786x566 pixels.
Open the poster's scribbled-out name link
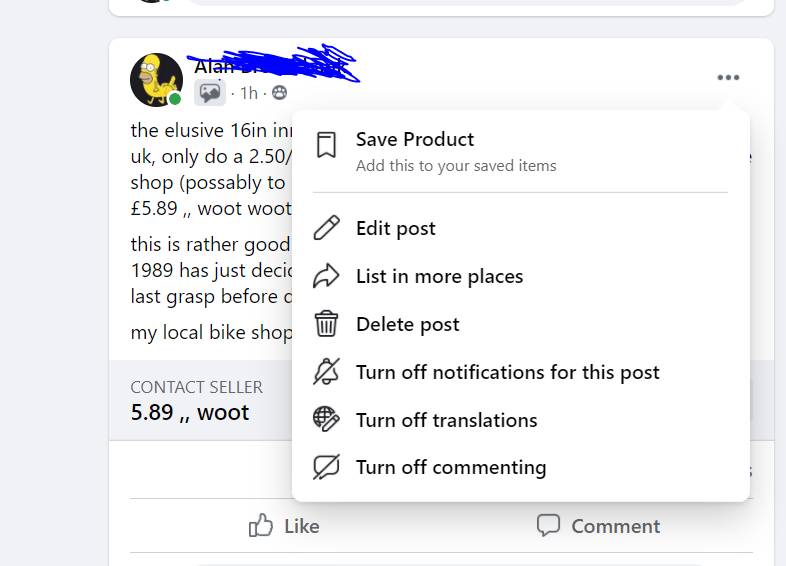pyautogui.click(x=270, y=67)
